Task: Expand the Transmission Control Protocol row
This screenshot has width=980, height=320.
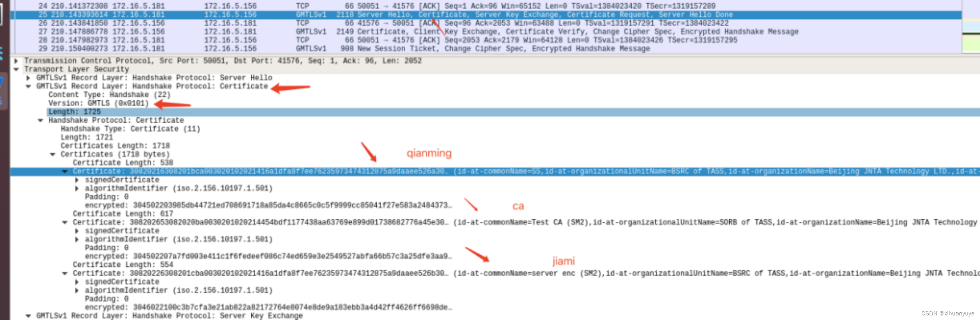Action: pyautogui.click(x=16, y=61)
